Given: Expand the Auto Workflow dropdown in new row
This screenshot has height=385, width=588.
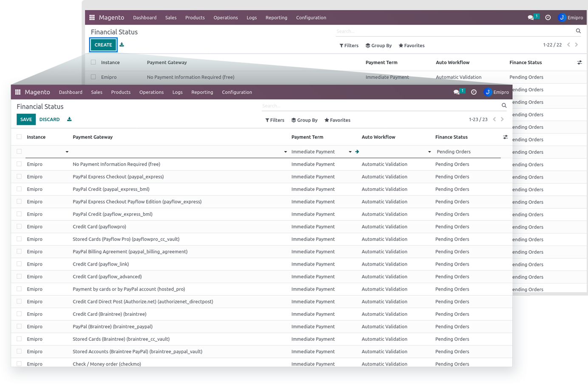Looking at the screenshot, I should tap(429, 152).
